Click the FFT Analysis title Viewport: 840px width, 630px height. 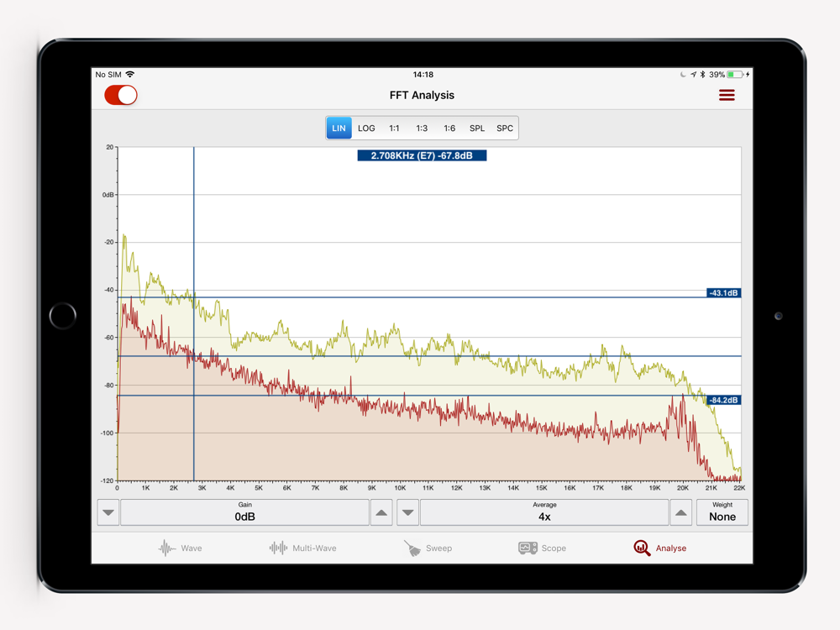[422, 96]
